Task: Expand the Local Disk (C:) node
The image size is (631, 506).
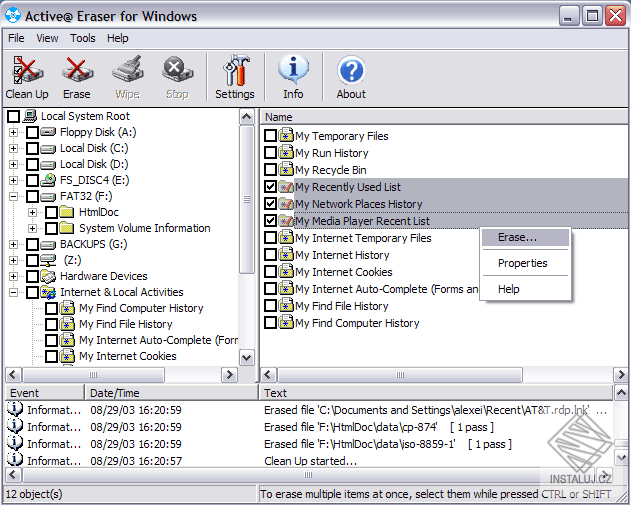Action: (x=13, y=148)
